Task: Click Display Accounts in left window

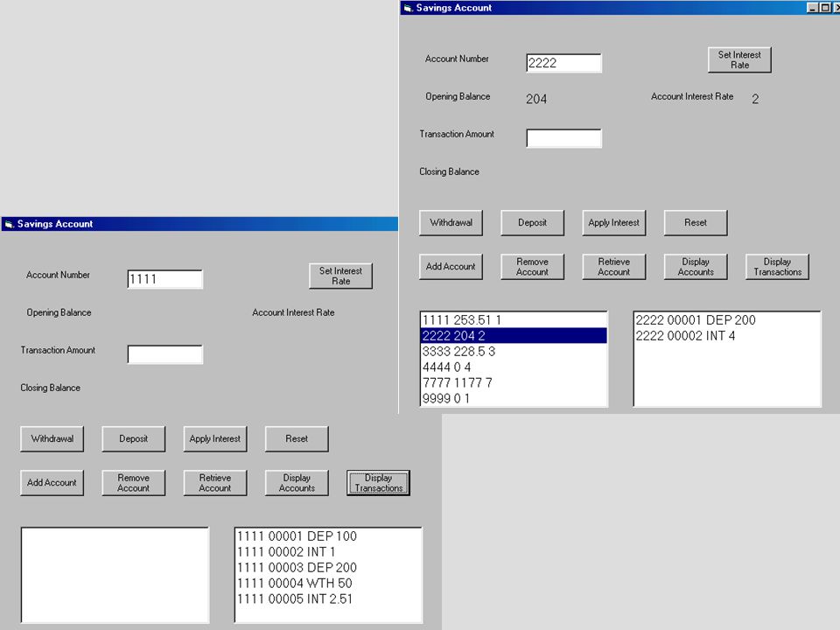Action: click(x=297, y=483)
